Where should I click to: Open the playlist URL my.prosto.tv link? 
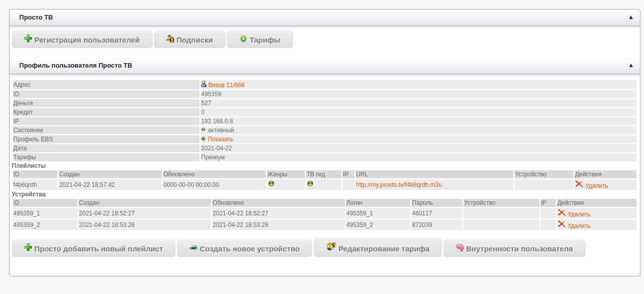click(398, 185)
